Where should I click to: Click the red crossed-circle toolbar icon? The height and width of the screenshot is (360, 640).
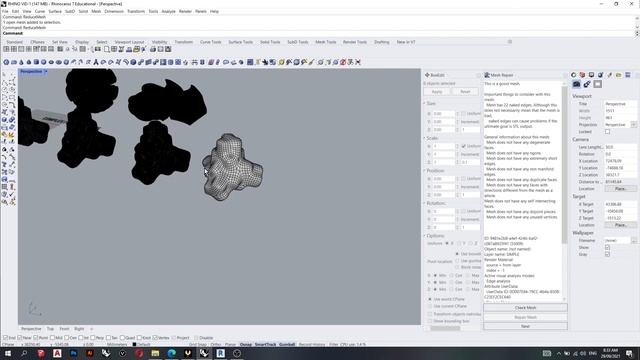[x=343, y=62]
